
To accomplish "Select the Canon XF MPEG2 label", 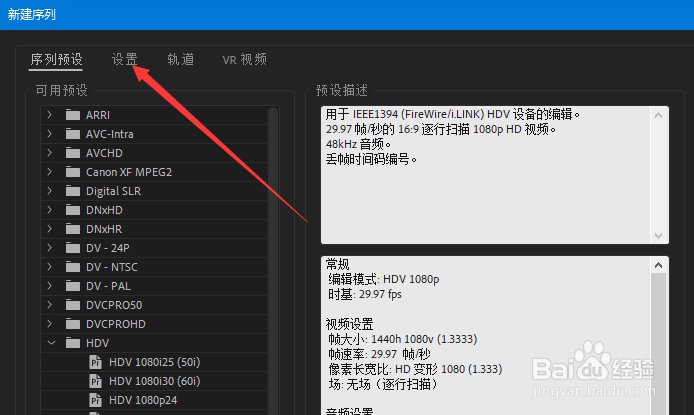I will [x=129, y=172].
